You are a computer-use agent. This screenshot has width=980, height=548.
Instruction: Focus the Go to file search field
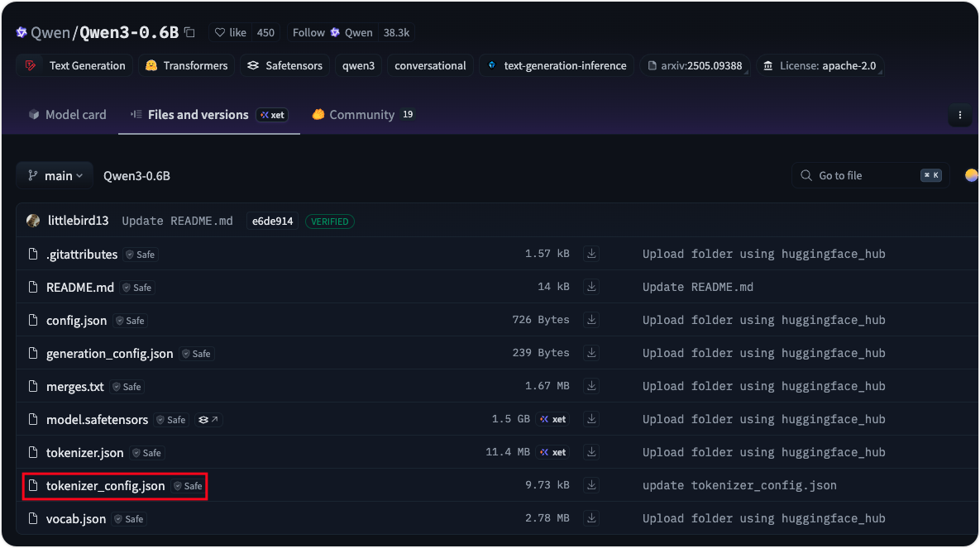tap(870, 175)
